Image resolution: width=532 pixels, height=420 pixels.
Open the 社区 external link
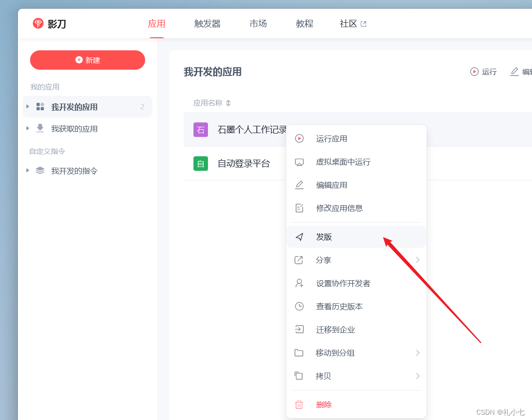click(x=353, y=24)
